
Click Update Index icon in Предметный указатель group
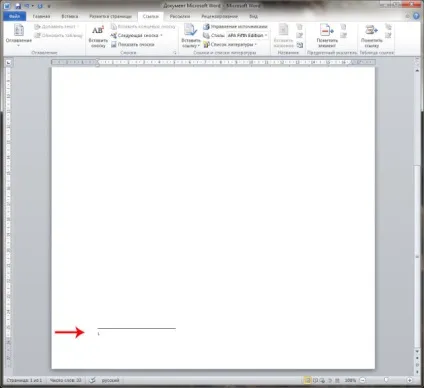point(343,35)
